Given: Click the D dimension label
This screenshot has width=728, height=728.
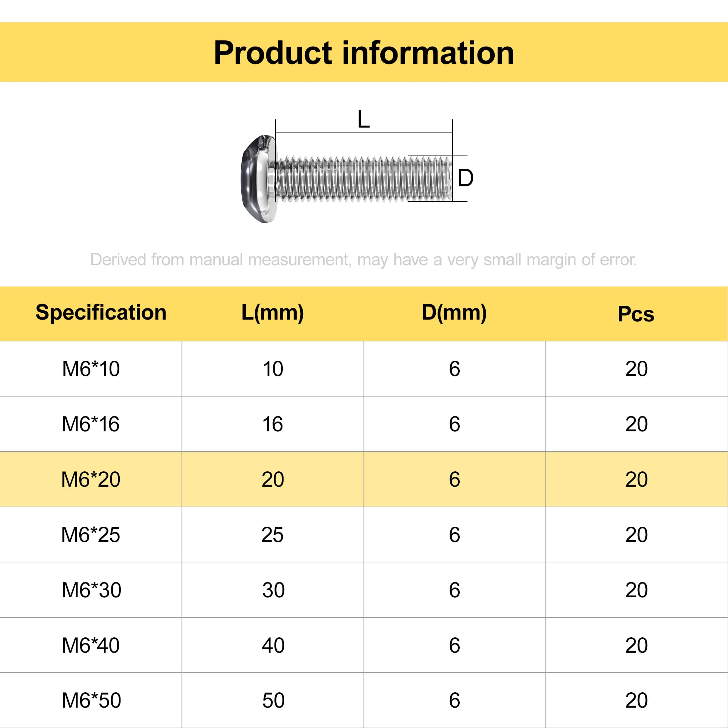Looking at the screenshot, I should pyautogui.click(x=465, y=178).
